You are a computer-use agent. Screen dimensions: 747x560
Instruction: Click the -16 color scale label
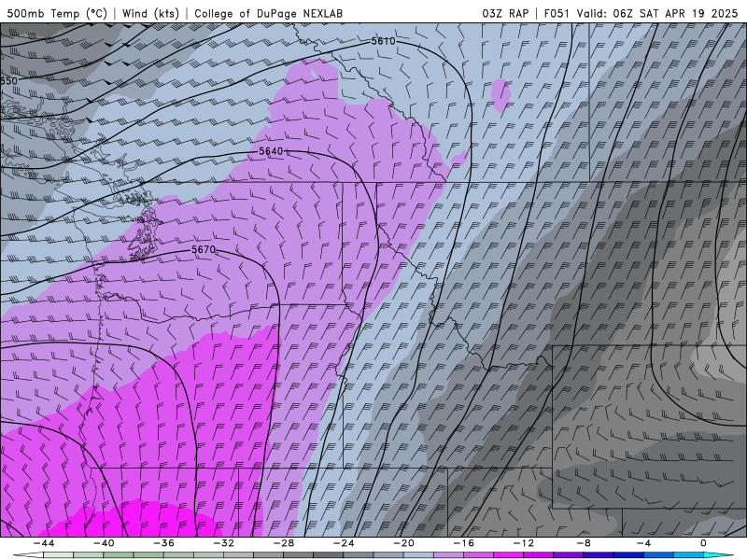point(463,543)
